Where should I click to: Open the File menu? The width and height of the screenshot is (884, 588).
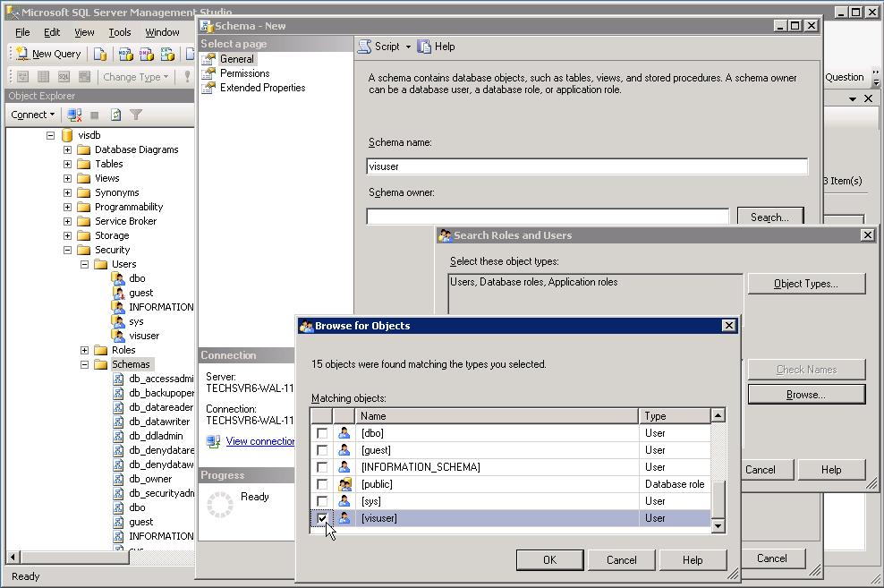[x=22, y=32]
